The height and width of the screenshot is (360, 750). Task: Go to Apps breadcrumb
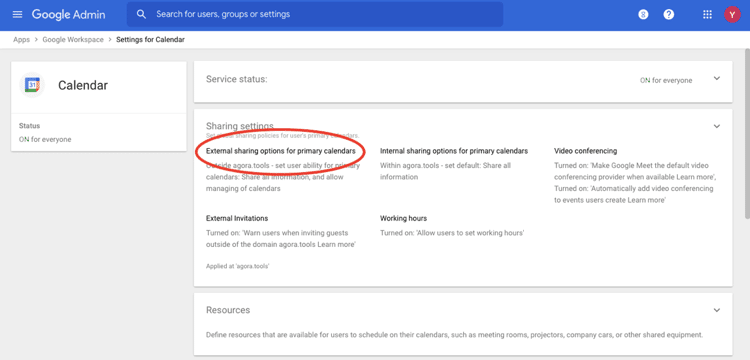coord(22,40)
